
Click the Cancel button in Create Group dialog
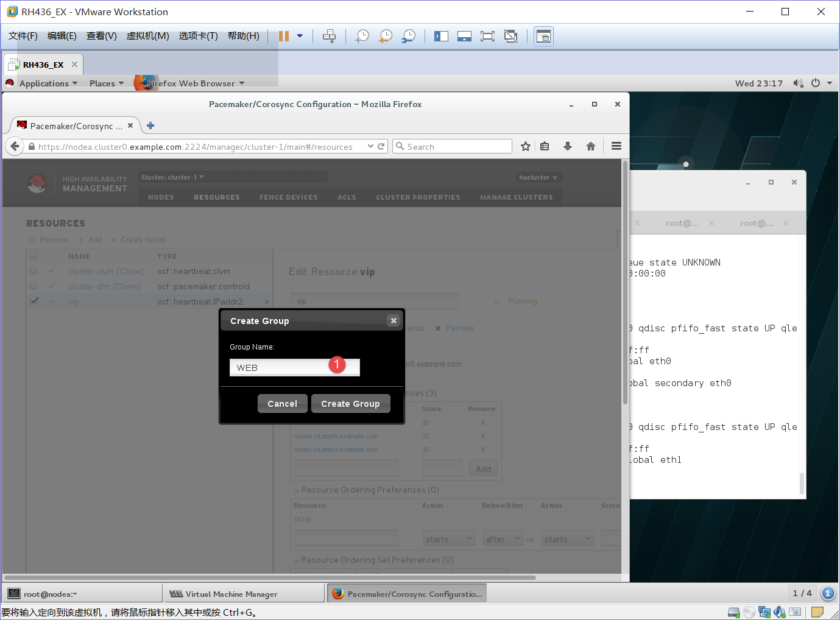283,403
